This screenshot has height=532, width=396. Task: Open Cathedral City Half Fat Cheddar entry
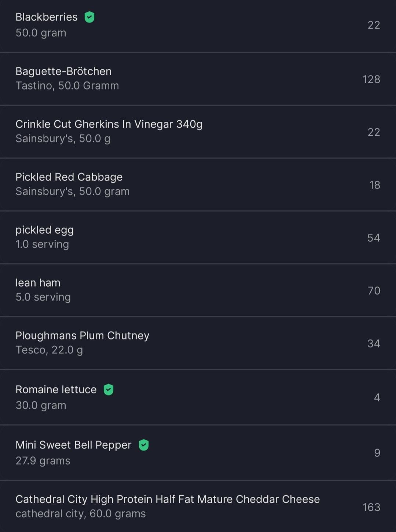point(168,499)
